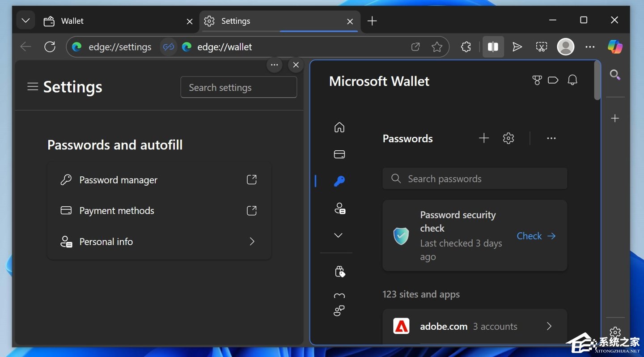Switch to the Wallet tab
The height and width of the screenshot is (357, 644).
118,21
